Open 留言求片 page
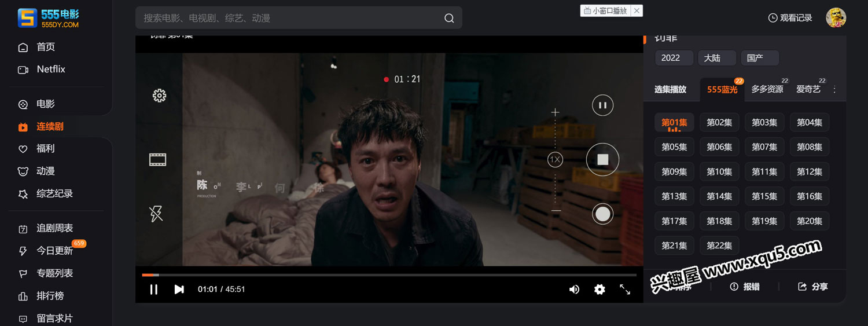This screenshot has height=326, width=868. [46, 318]
